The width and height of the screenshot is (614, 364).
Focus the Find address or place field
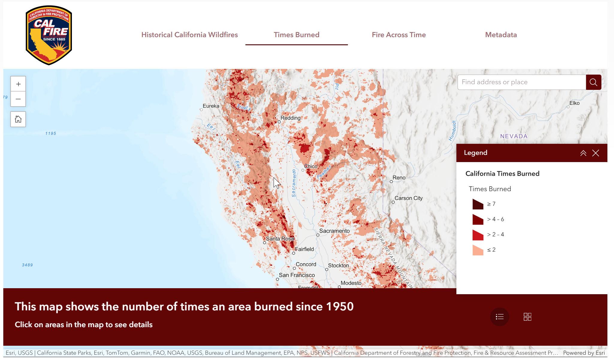[521, 82]
